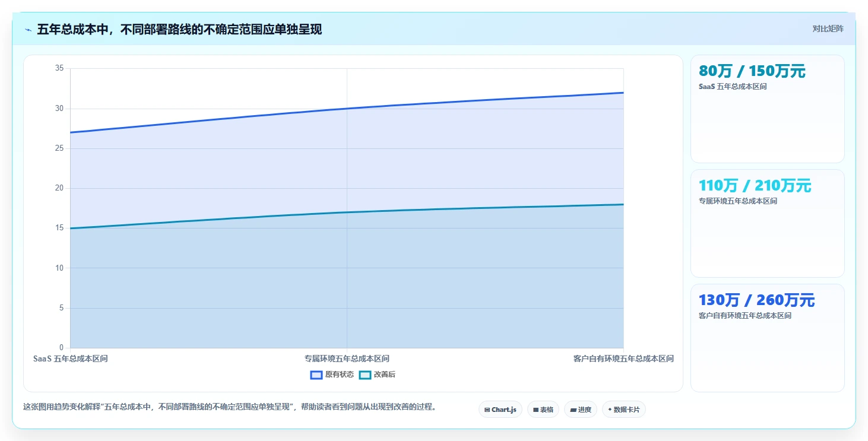Click the page title 五年总成本中 heading
The height and width of the screenshot is (441, 868).
pos(179,30)
